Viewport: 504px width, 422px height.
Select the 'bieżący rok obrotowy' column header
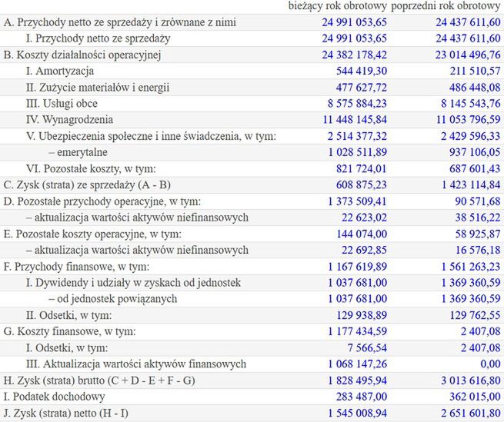[338, 6]
